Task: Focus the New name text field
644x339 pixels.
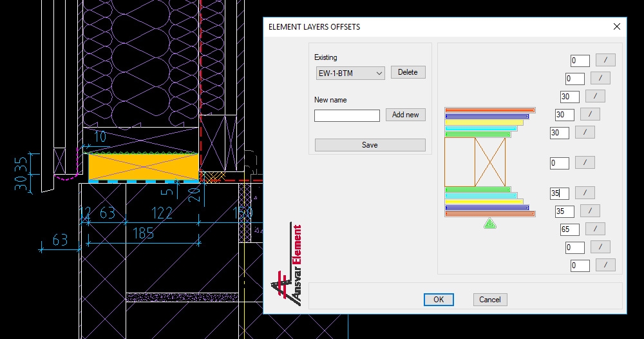Action: click(x=347, y=115)
